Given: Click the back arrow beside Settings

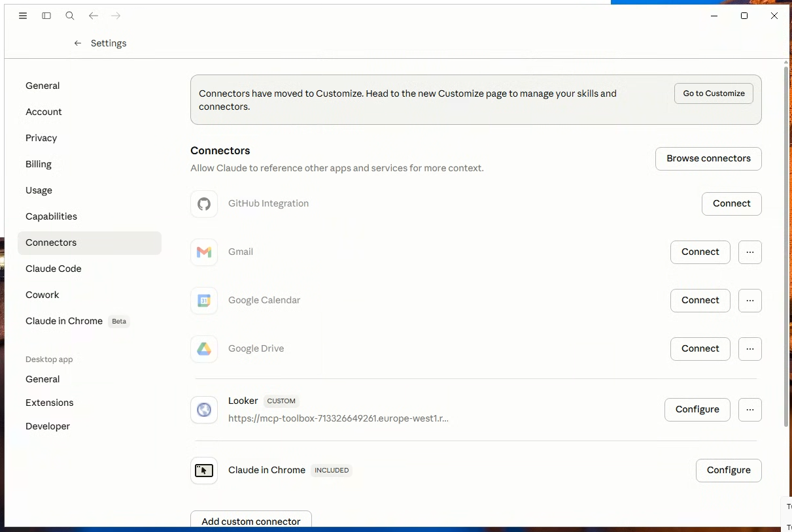Looking at the screenshot, I should pos(78,43).
